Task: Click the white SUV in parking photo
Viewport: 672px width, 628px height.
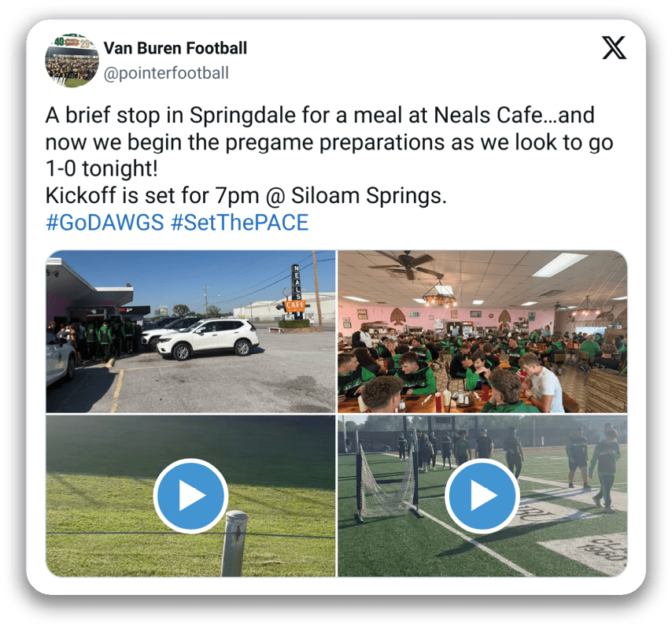Action: pos(208,339)
